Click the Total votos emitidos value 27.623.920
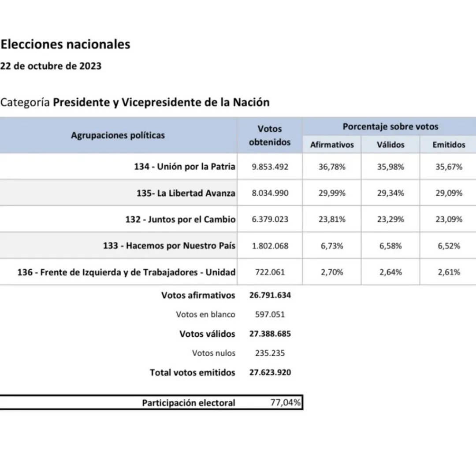This screenshot has height=476, width=476. pos(270,372)
